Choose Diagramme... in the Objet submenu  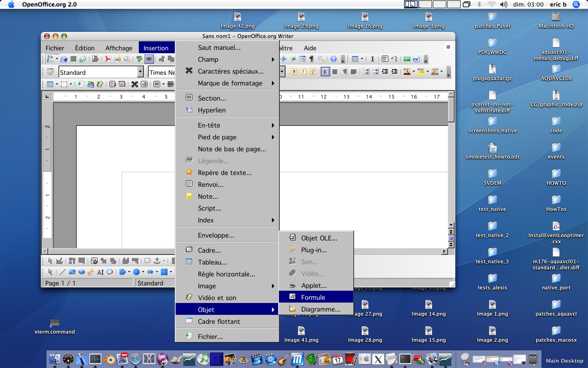pos(316,309)
